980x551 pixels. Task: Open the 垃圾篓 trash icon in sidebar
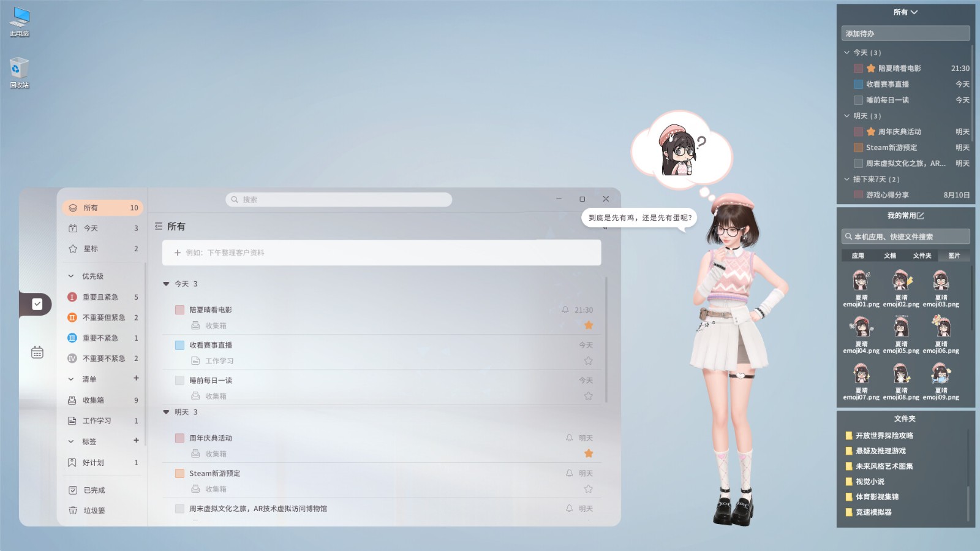[73, 511]
